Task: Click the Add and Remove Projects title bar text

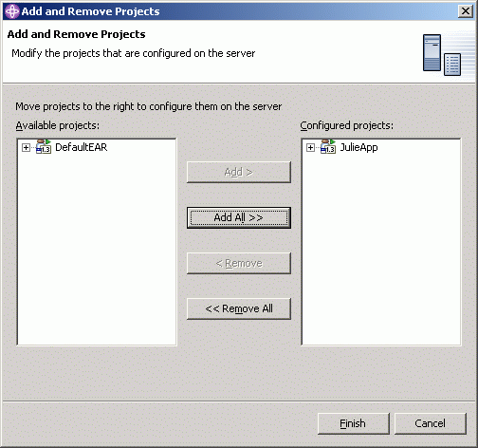Action: 91,11
